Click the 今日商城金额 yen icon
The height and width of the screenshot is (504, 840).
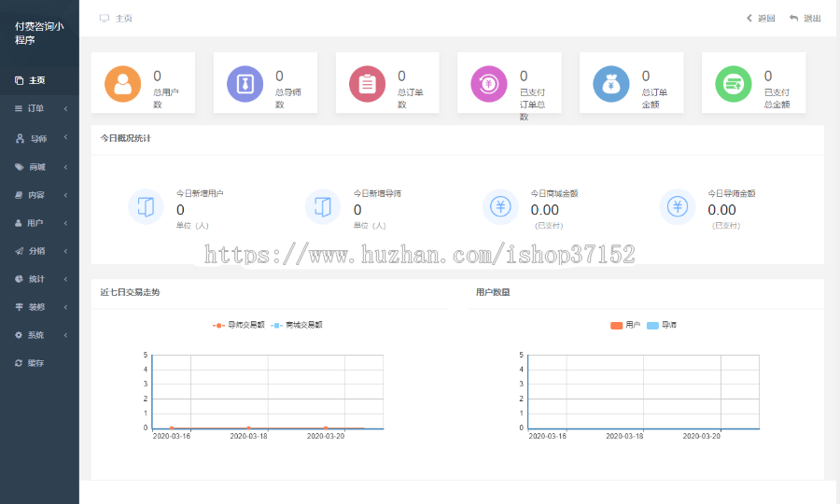tap(500, 207)
